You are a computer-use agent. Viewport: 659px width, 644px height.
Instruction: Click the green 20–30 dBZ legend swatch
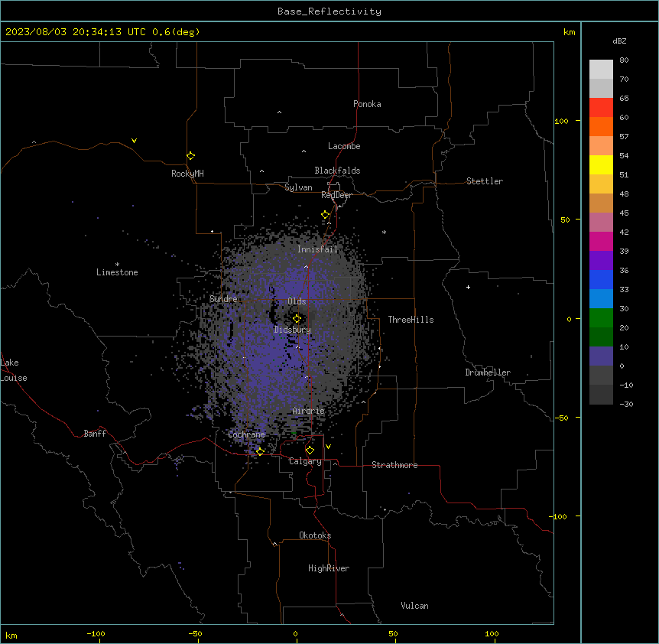601,318
